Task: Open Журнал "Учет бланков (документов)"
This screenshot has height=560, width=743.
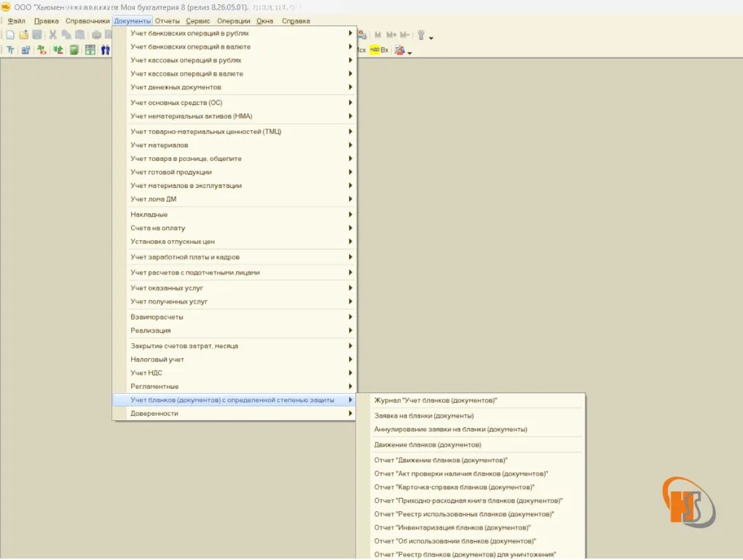Action: point(471,401)
